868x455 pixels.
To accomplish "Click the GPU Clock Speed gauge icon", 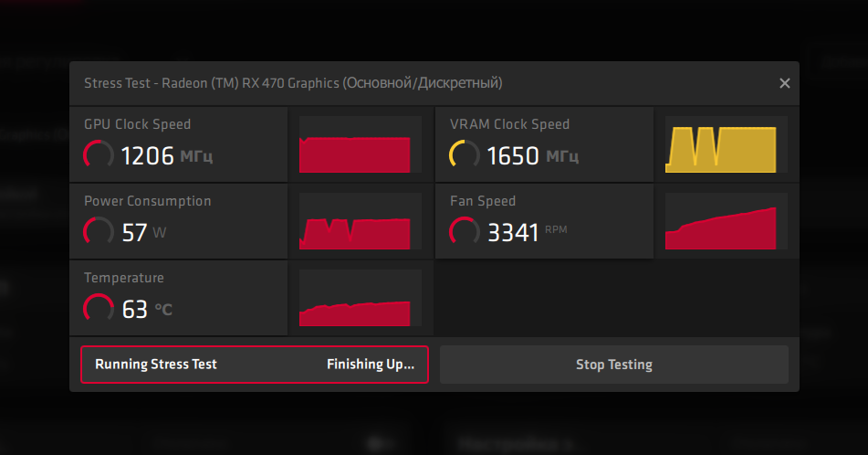I will tap(99, 154).
